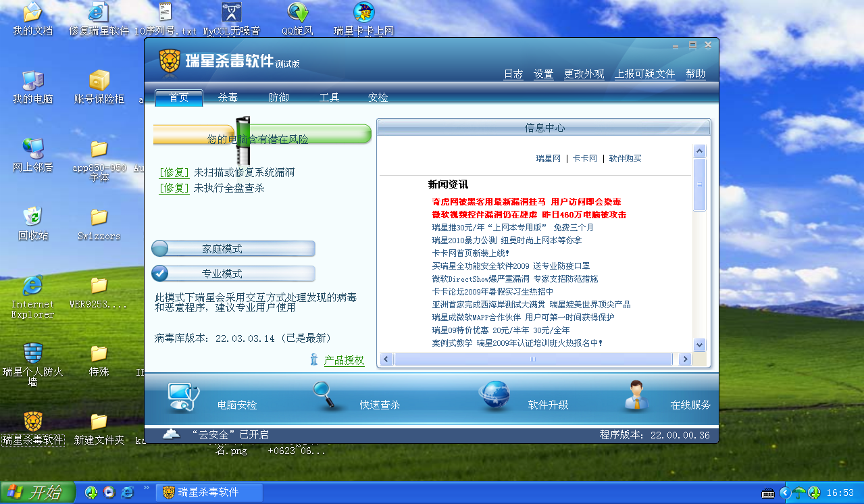Select 专业模式 professional mode
This screenshot has width=864, height=504.
click(x=233, y=274)
